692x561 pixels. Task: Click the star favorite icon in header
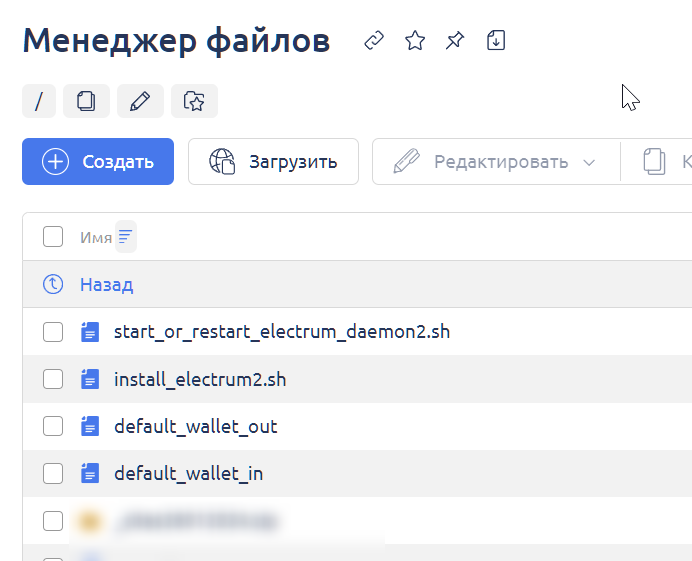(414, 41)
